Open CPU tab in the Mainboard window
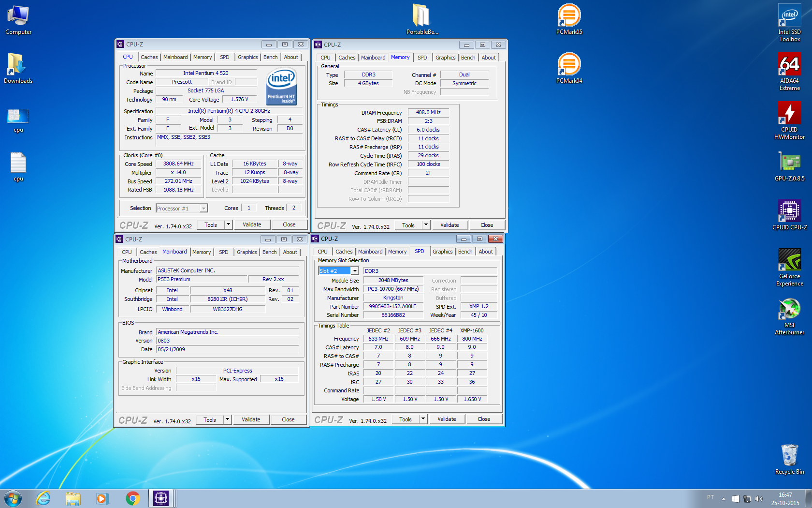The height and width of the screenshot is (508, 812). point(127,252)
